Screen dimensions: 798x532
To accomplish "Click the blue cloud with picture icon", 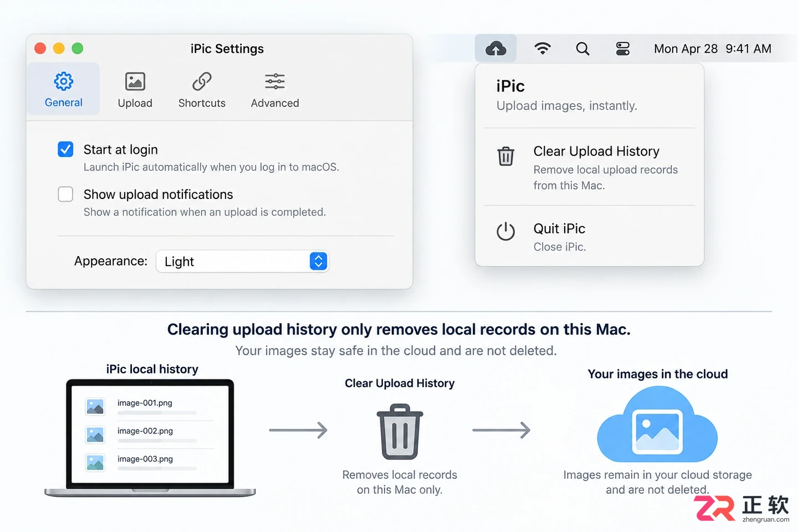I will click(657, 424).
